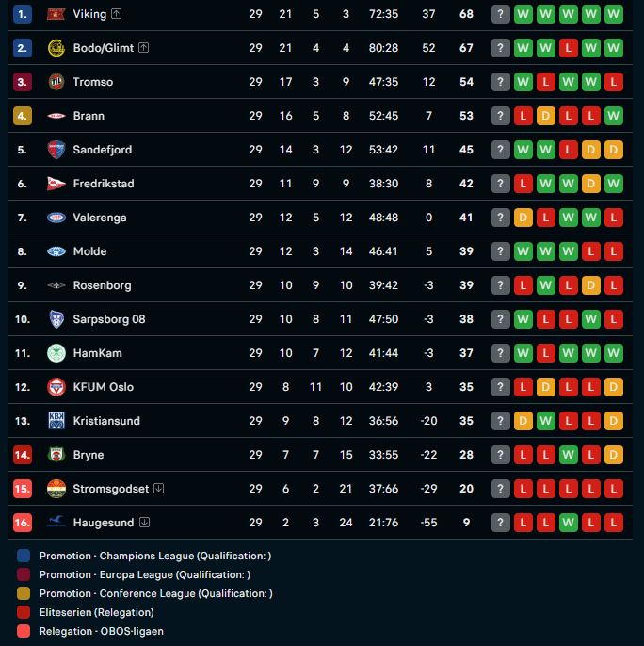The width and height of the screenshot is (644, 646).
Task: Click the arrow icon beside Viking
Action: point(116,14)
